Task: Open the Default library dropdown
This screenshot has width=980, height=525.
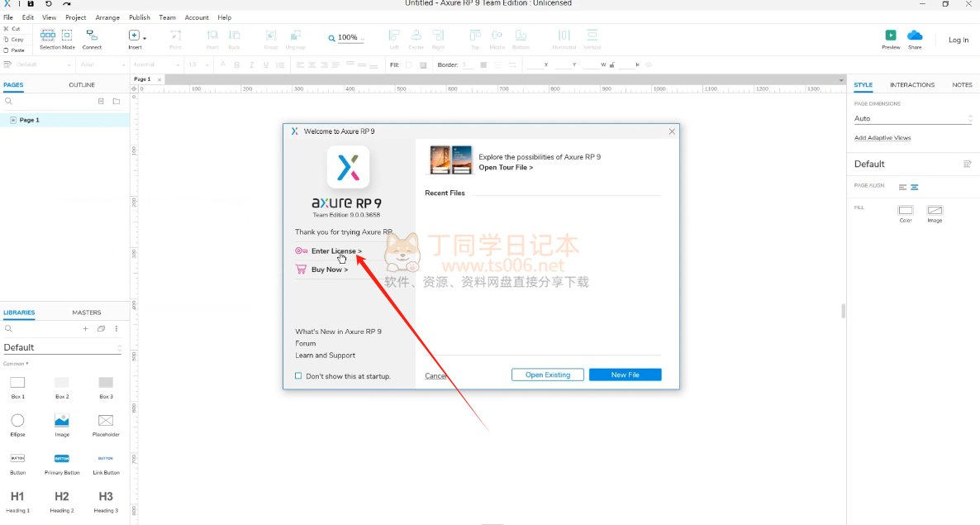Action: [x=62, y=347]
